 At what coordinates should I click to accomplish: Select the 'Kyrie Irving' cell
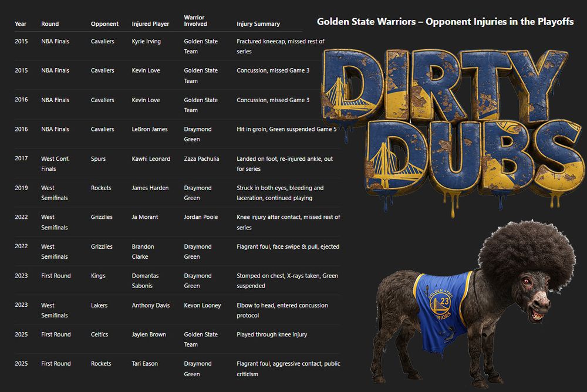[x=146, y=41]
